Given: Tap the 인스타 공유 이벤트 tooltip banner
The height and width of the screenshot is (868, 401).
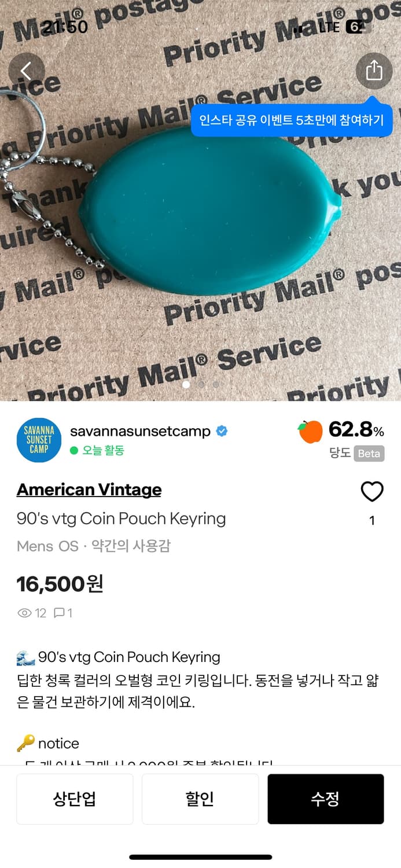Looking at the screenshot, I should pyautogui.click(x=292, y=120).
